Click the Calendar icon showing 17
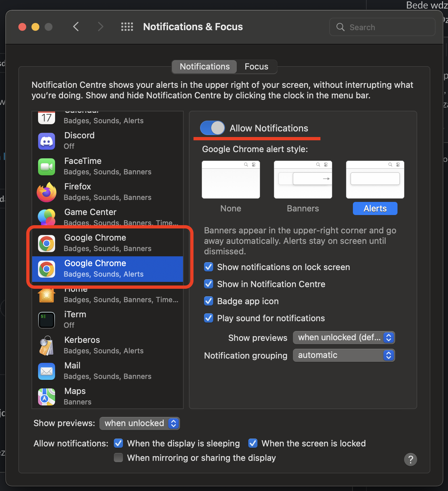Screen dimensions: 448x491 [x=47, y=118]
